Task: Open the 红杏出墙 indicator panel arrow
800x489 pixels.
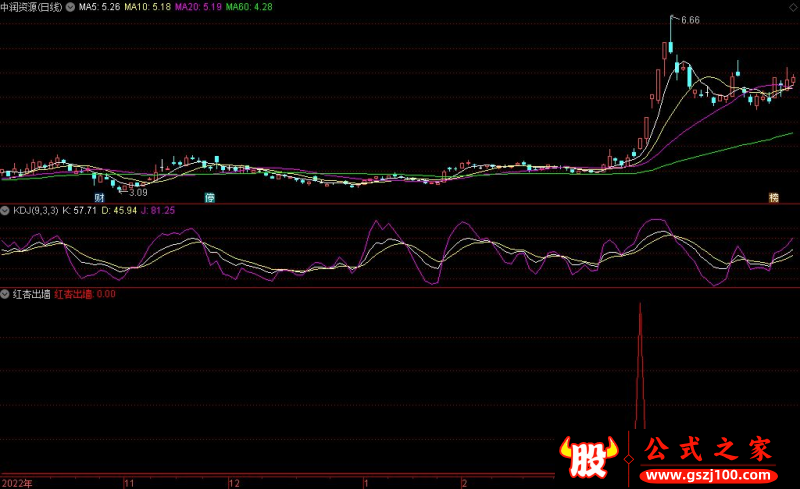Action: coord(6,295)
